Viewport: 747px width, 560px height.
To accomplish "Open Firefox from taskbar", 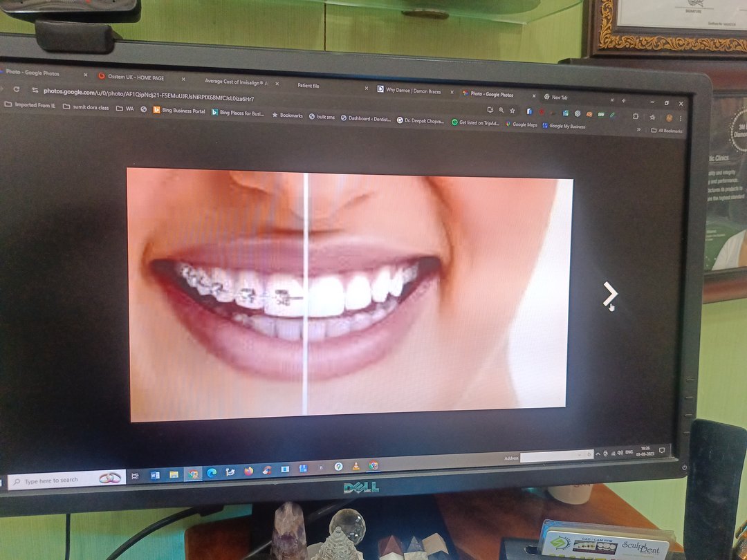I will 249,471.
